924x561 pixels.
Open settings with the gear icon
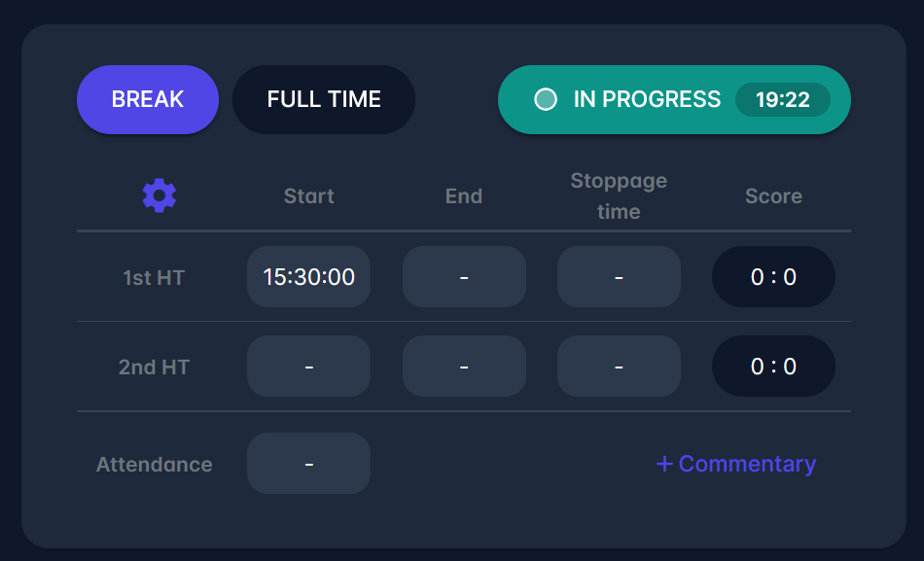pyautogui.click(x=160, y=196)
